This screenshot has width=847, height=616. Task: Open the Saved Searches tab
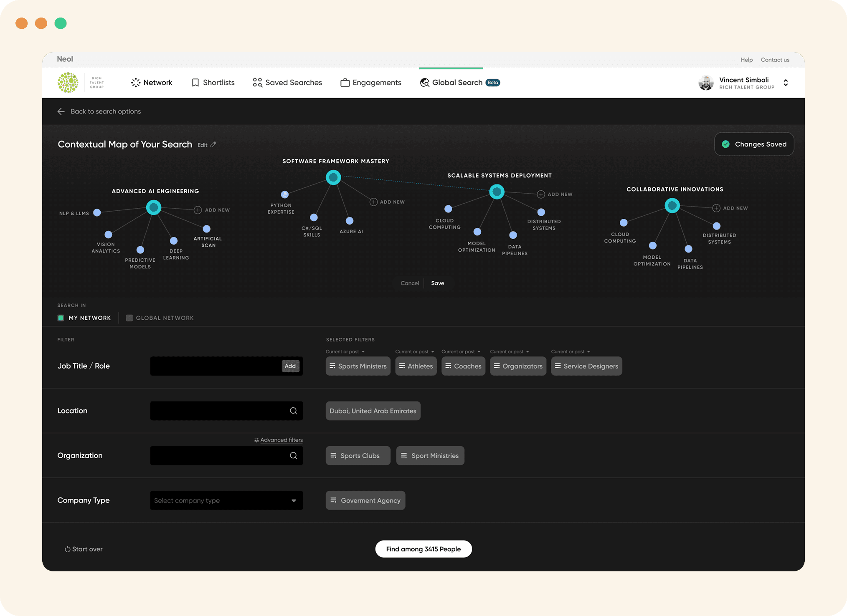click(287, 83)
